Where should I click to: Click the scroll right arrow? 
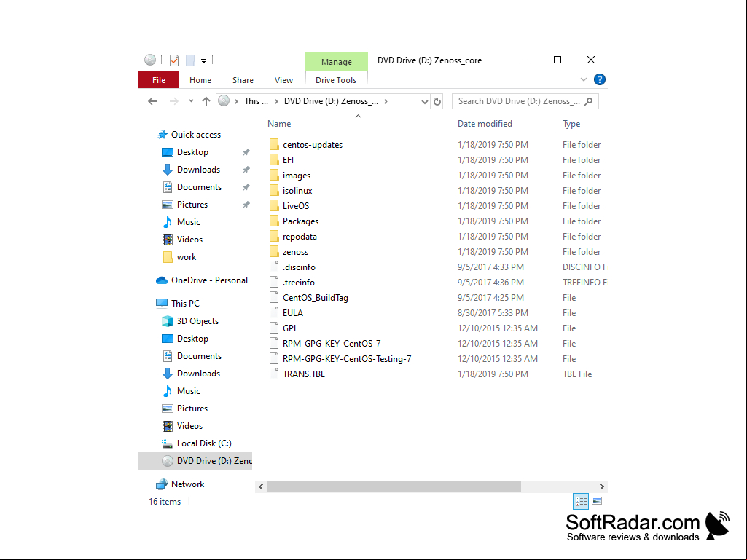pos(602,486)
